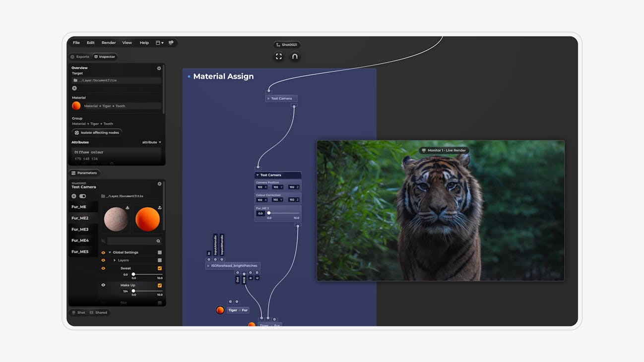Toggle the switch beside the plus in Parameters
644x362 pixels.
(82, 196)
